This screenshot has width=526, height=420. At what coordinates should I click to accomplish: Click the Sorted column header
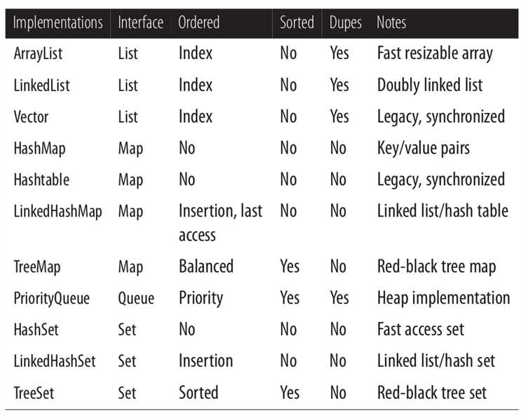pos(297,22)
